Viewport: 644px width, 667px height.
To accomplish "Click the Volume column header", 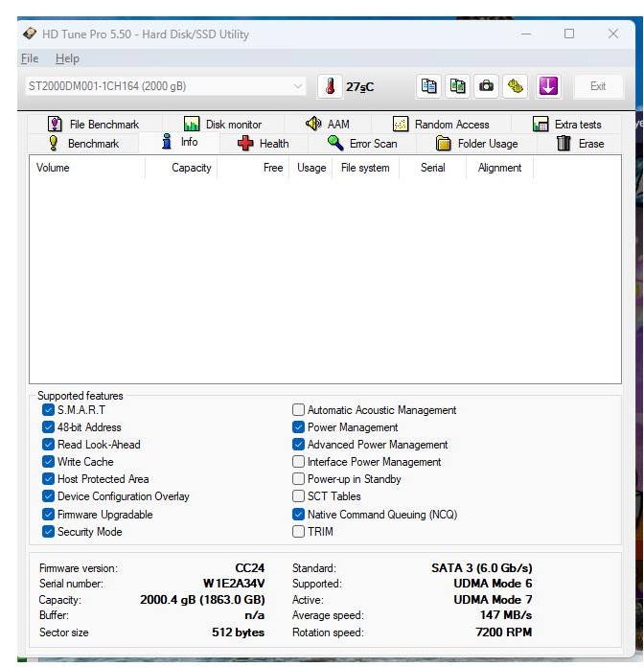I will click(x=53, y=168).
